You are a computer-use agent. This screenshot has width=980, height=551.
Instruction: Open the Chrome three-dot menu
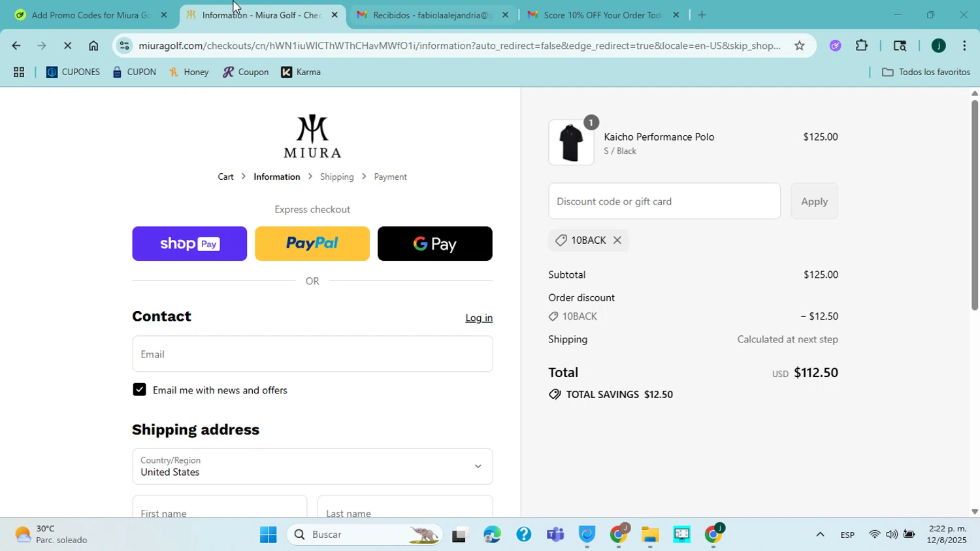tap(964, 46)
